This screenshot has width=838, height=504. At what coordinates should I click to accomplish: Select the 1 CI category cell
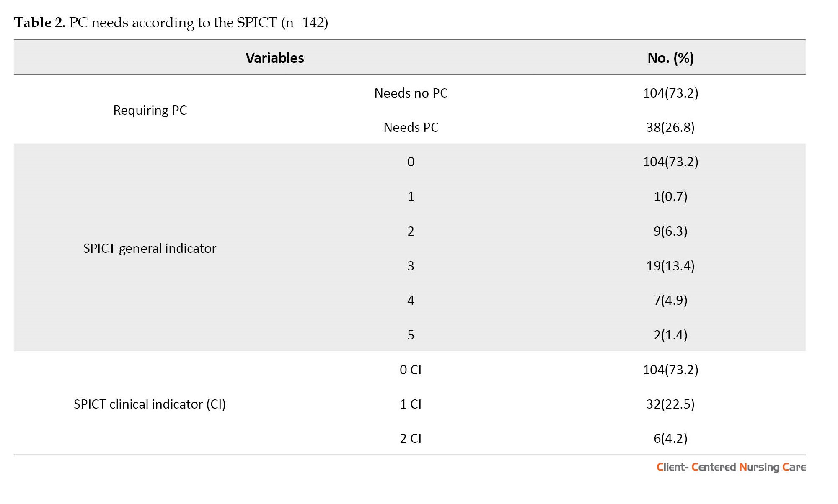[411, 404]
